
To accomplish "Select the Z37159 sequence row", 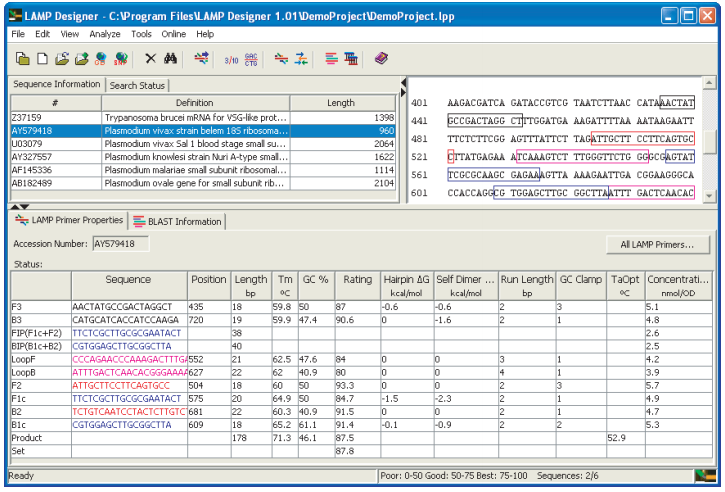I will point(203,118).
